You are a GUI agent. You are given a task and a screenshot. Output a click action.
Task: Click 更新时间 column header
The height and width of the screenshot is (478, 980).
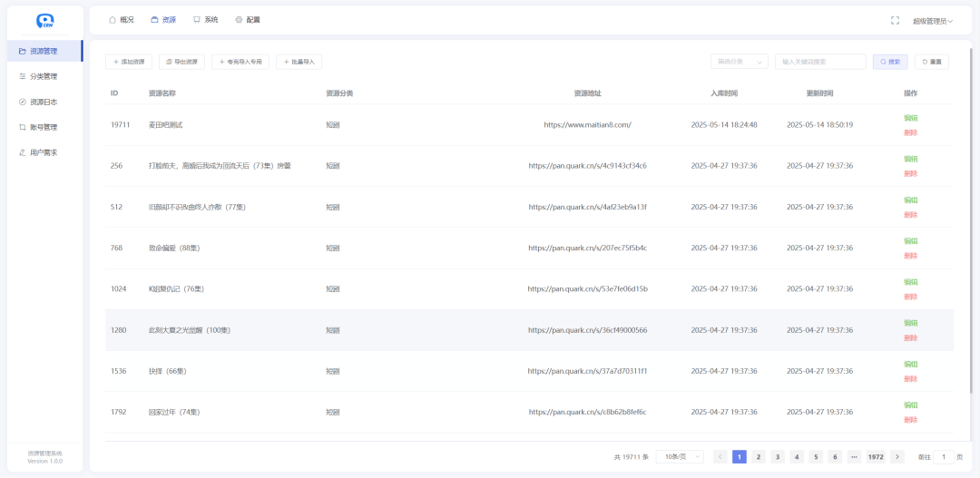coord(819,93)
